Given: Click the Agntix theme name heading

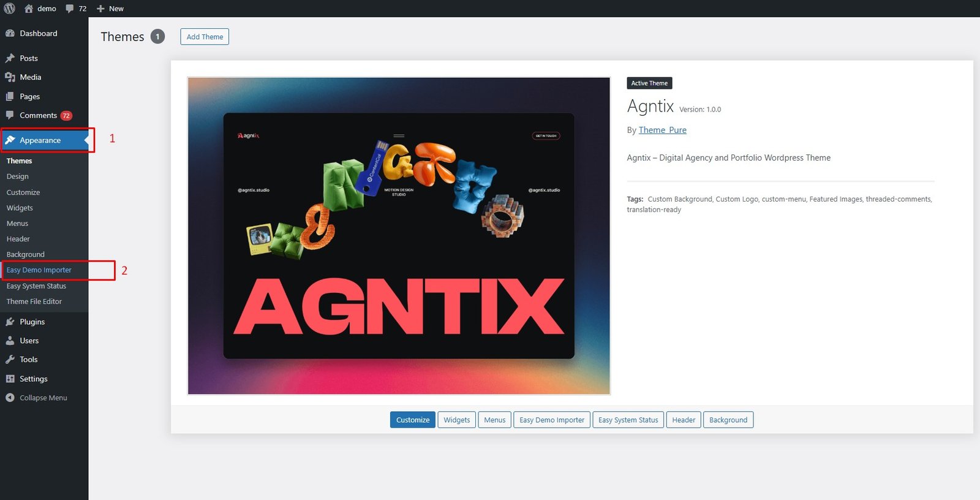Looking at the screenshot, I should pyautogui.click(x=650, y=107).
